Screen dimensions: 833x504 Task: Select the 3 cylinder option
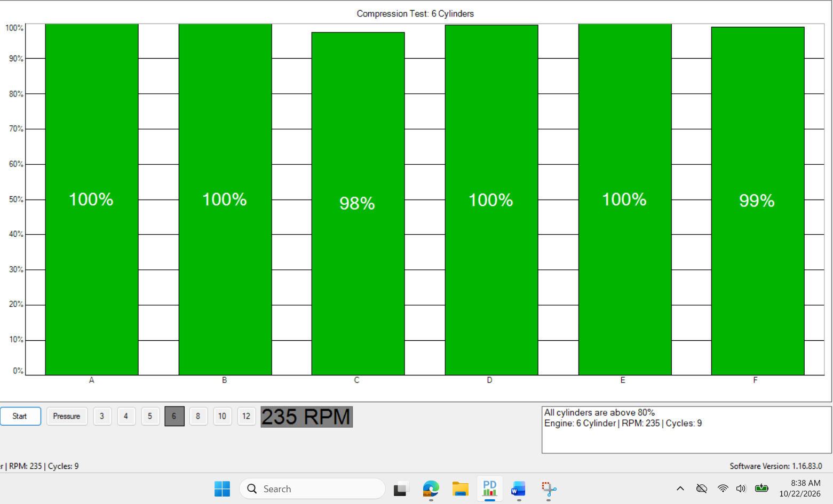pyautogui.click(x=102, y=416)
